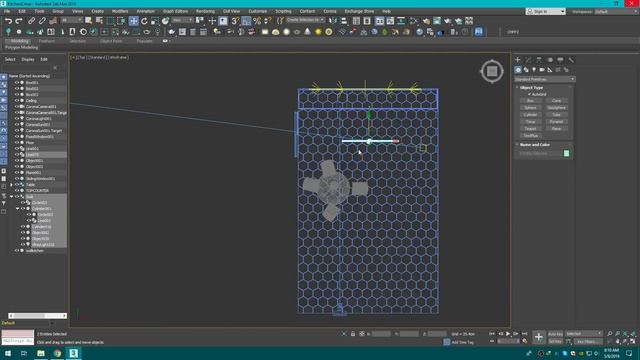
Task: Open the Workspace Default dropdown
Action: pos(616,11)
